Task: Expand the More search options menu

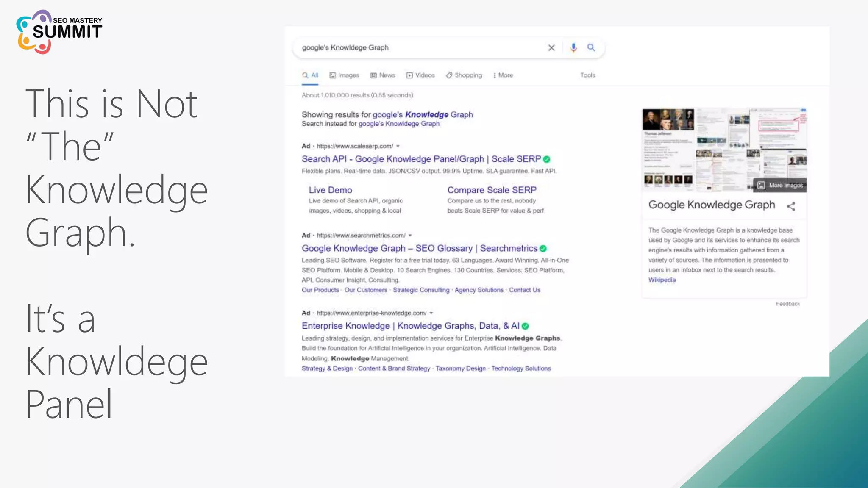Action: tap(503, 75)
